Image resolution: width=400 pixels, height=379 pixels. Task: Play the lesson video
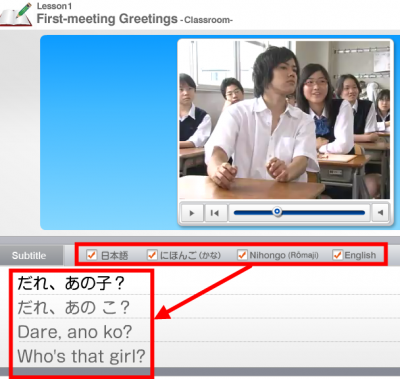[x=192, y=212]
